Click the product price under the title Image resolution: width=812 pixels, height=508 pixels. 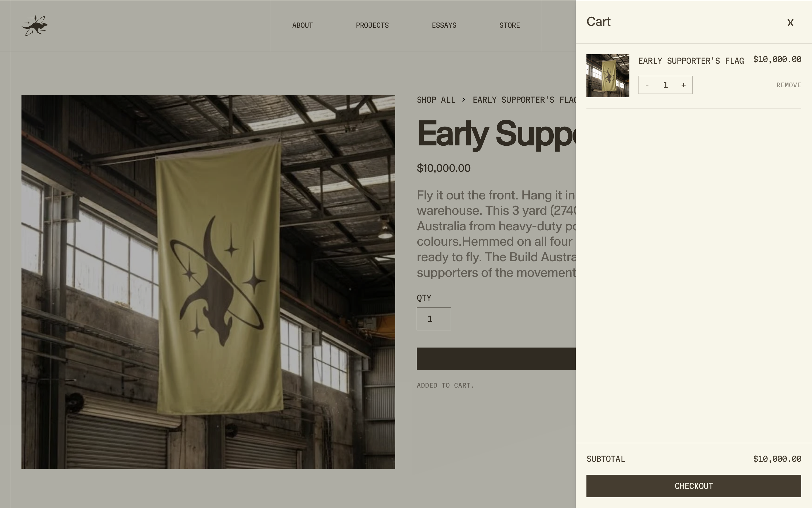tap(444, 168)
